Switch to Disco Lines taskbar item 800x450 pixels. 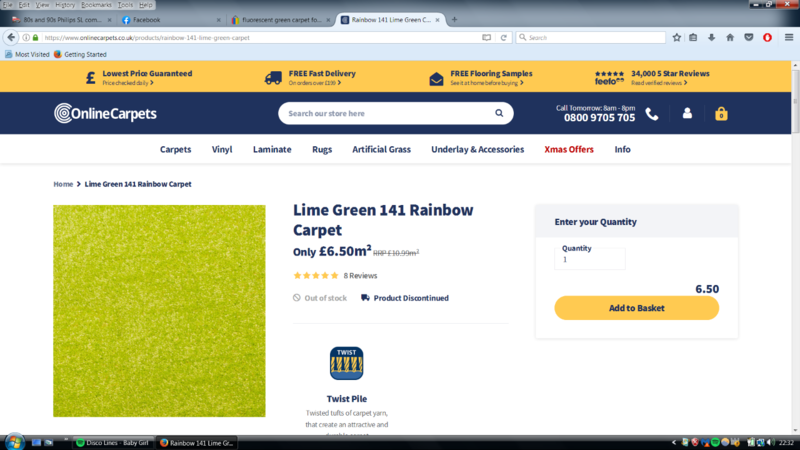click(113, 442)
